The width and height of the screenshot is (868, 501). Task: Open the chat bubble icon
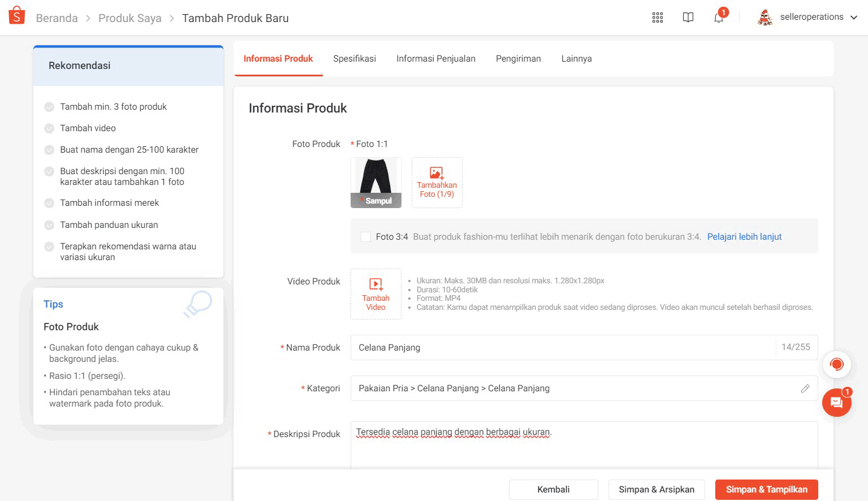coord(836,403)
